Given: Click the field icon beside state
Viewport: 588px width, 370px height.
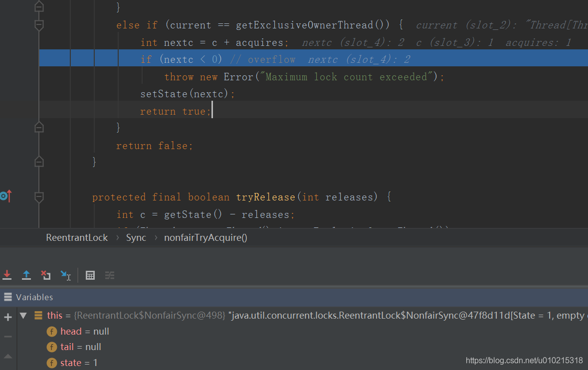Looking at the screenshot, I should [x=52, y=363].
